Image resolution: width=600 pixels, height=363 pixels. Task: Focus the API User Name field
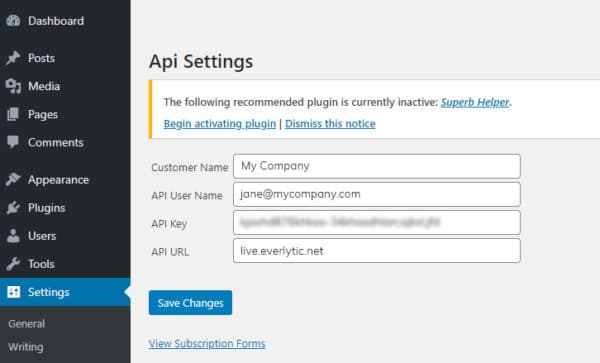coord(377,194)
